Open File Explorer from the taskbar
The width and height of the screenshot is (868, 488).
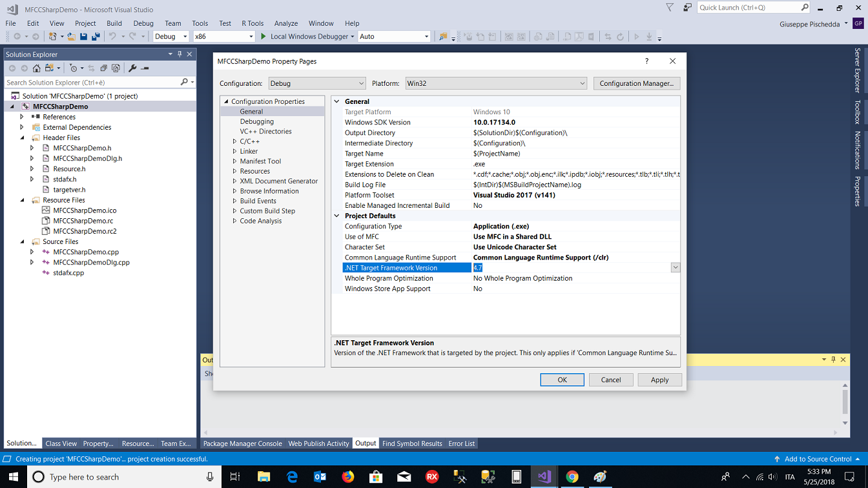pyautogui.click(x=263, y=477)
